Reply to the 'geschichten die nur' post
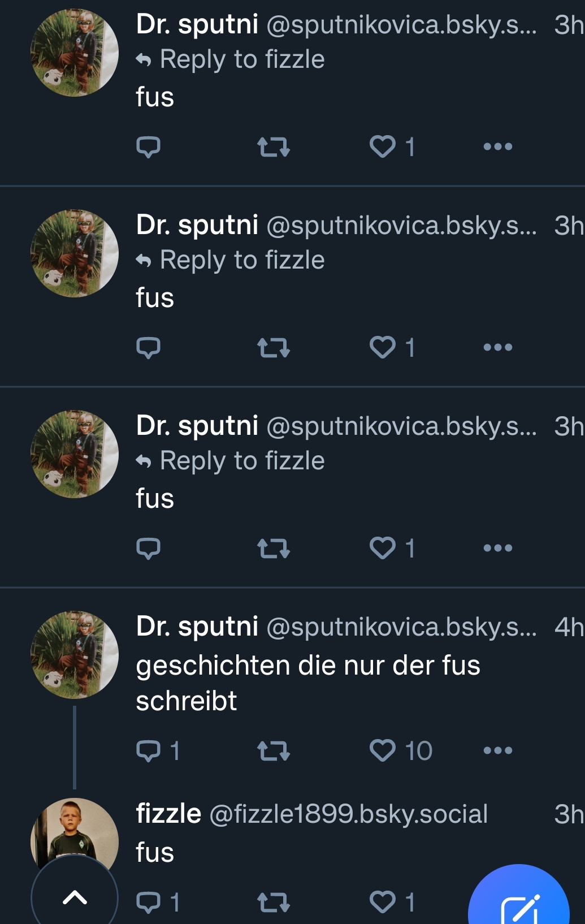The image size is (585, 924). coord(148,751)
